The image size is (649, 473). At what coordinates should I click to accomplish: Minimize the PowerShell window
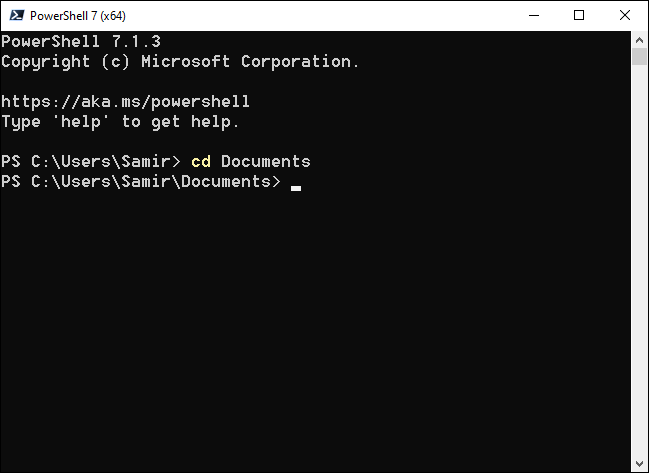pyautogui.click(x=534, y=15)
